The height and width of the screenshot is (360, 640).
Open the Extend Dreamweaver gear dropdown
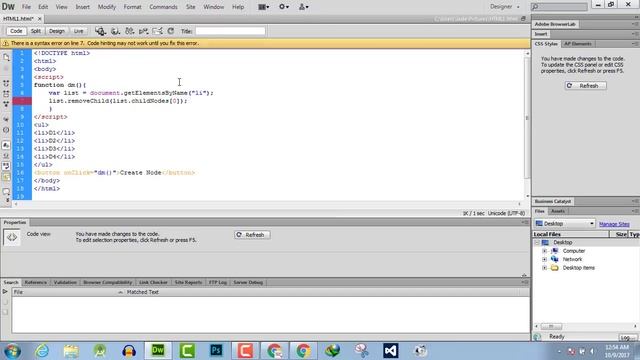tap(284, 7)
